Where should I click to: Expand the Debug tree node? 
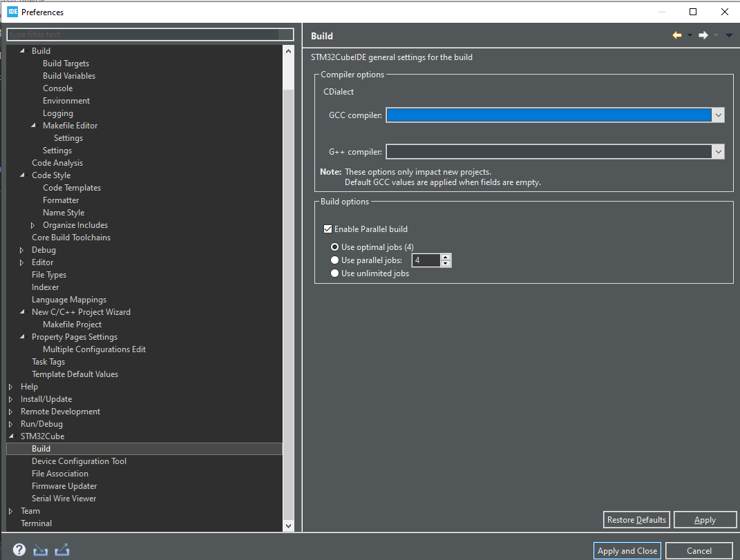[21, 250]
